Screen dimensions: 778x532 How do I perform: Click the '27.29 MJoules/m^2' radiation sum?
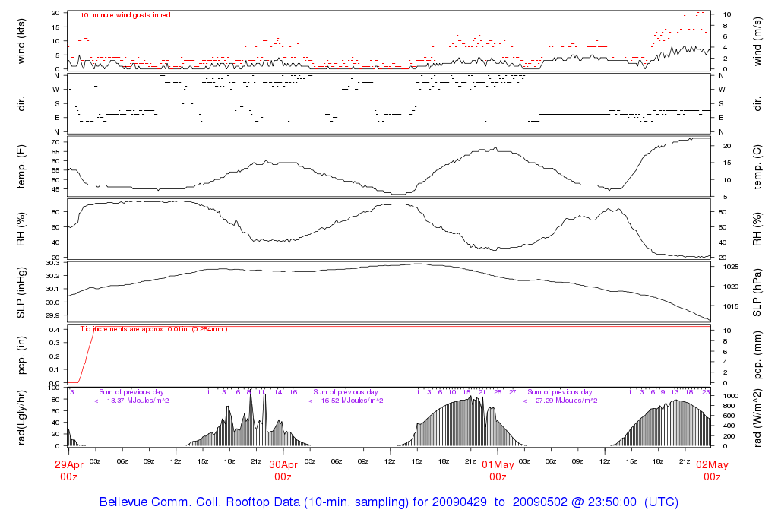coord(567,401)
